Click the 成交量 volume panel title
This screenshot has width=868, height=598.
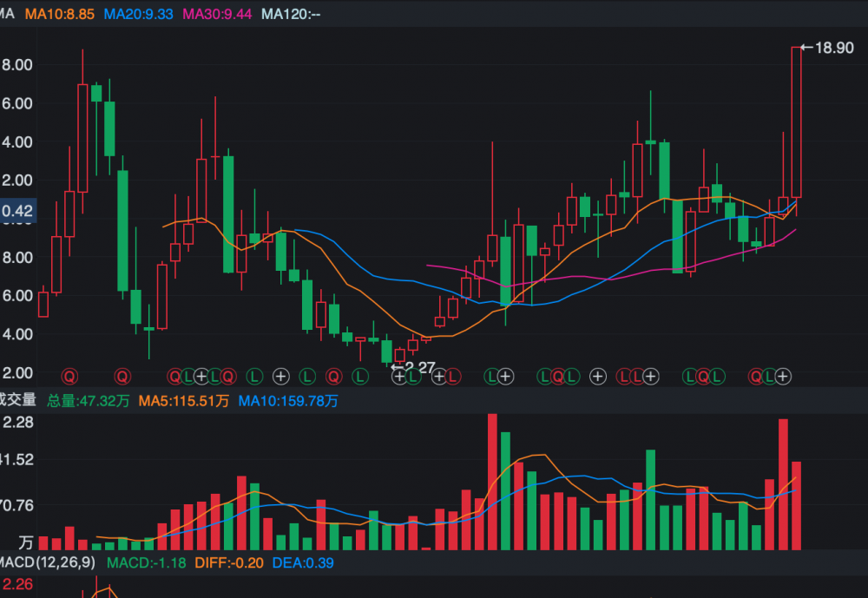click(17, 400)
